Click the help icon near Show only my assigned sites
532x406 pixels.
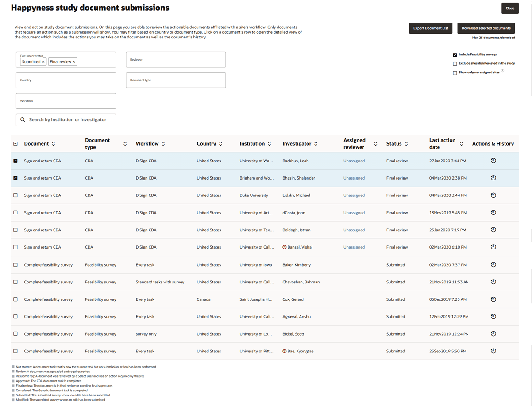coord(501,71)
